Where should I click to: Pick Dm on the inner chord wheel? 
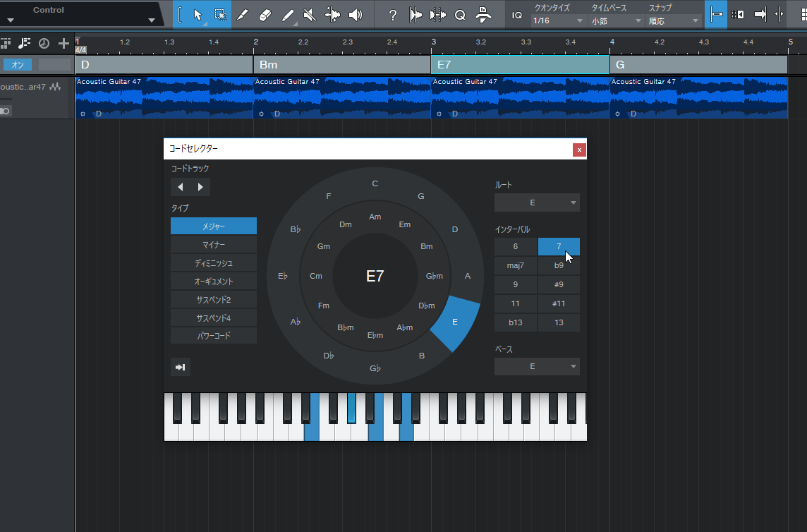(x=346, y=224)
